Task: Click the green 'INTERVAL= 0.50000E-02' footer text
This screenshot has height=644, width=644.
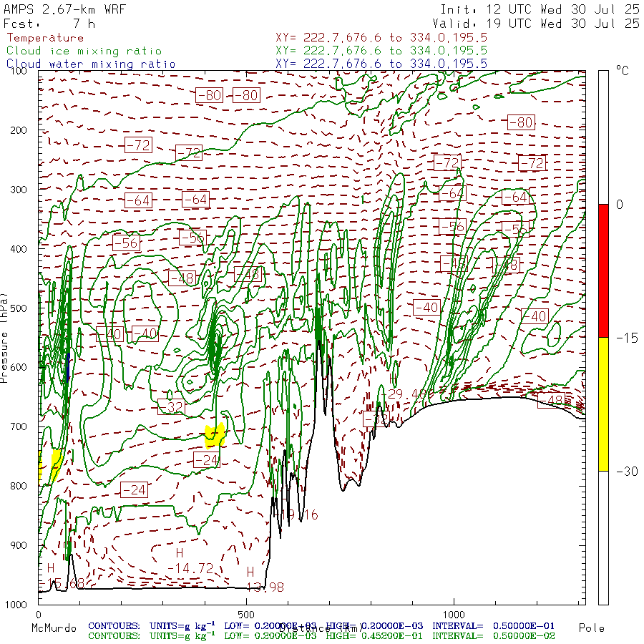Action: 493,636
